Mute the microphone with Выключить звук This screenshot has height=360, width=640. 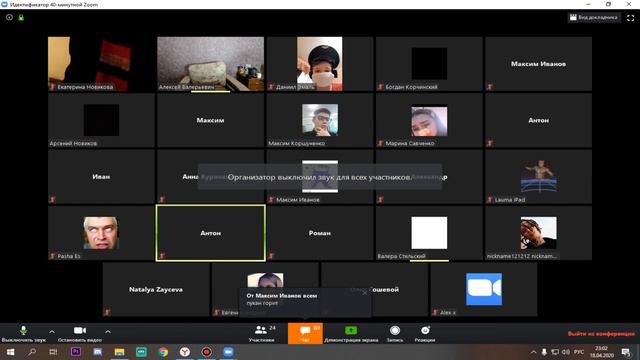[x=23, y=333]
